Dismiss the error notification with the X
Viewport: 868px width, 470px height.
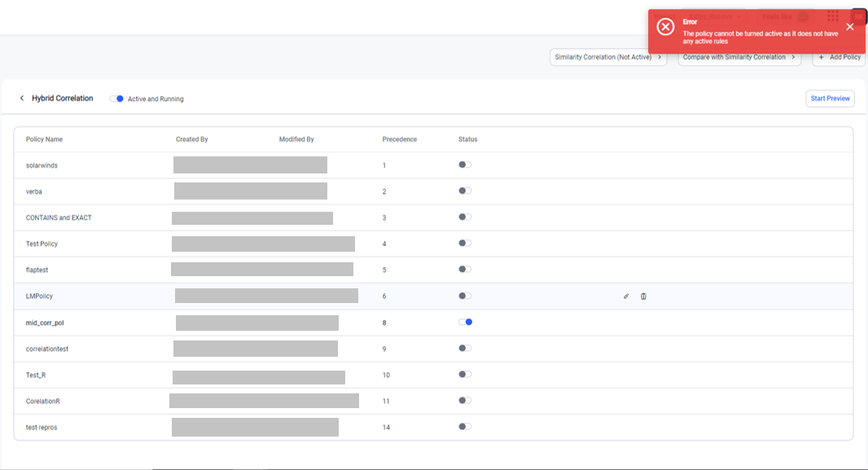(x=849, y=27)
